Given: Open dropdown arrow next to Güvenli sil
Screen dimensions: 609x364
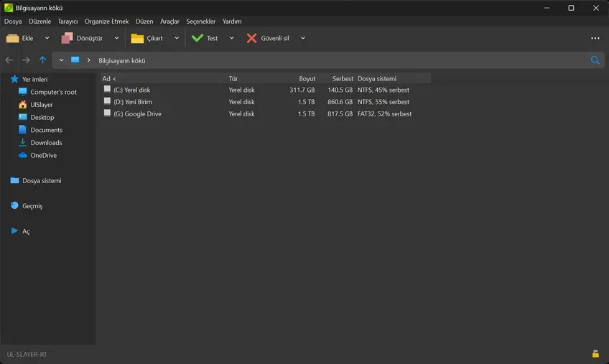Looking at the screenshot, I should coord(303,38).
